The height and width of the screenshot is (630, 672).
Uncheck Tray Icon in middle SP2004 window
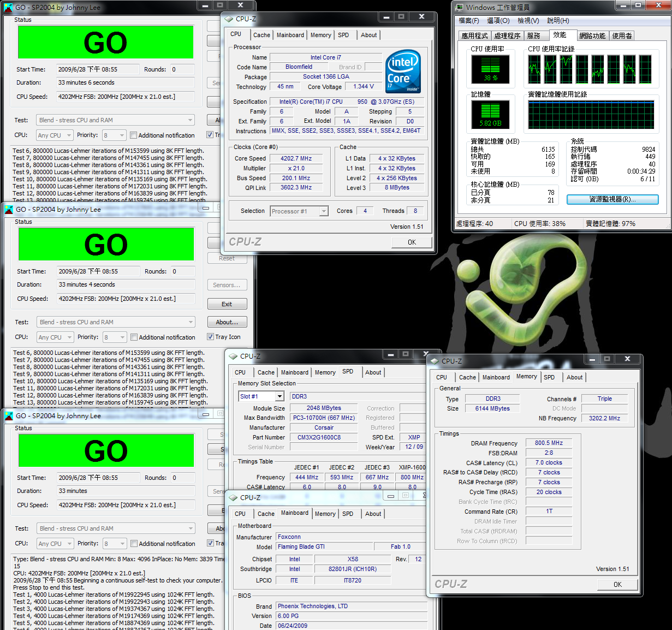(210, 337)
